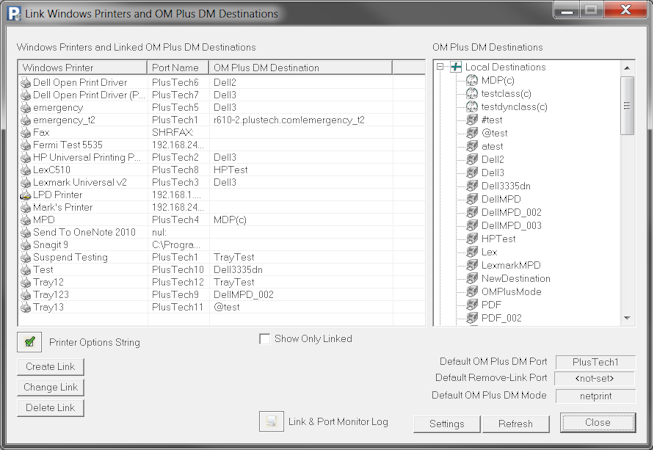
Task: Click destination icon next to DellMPD_003
Action: [x=472, y=225]
